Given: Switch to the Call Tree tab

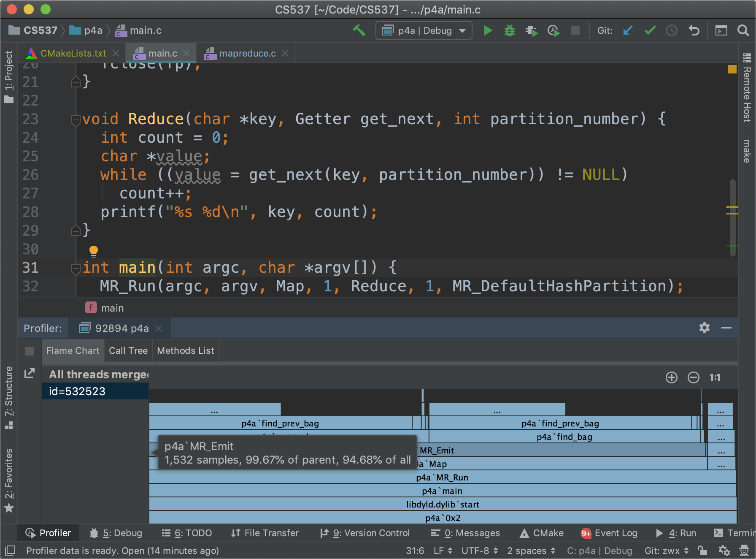Looking at the screenshot, I should pyautogui.click(x=128, y=350).
